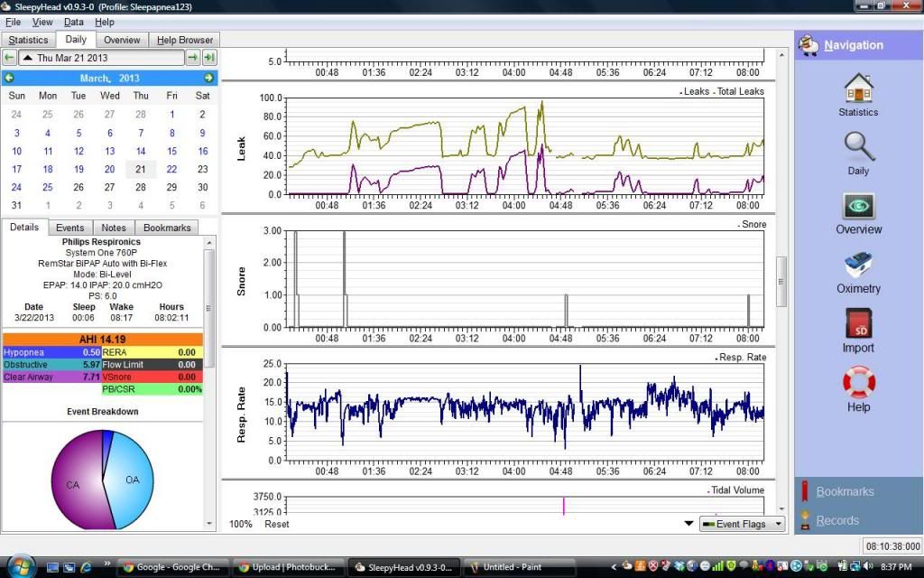Click the CA slice of pie chart
The width and height of the screenshot is (924, 578).
(72, 484)
